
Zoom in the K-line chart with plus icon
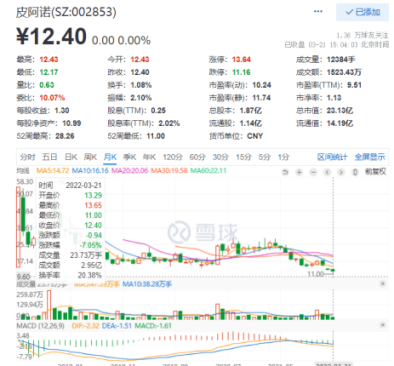tap(299, 172)
